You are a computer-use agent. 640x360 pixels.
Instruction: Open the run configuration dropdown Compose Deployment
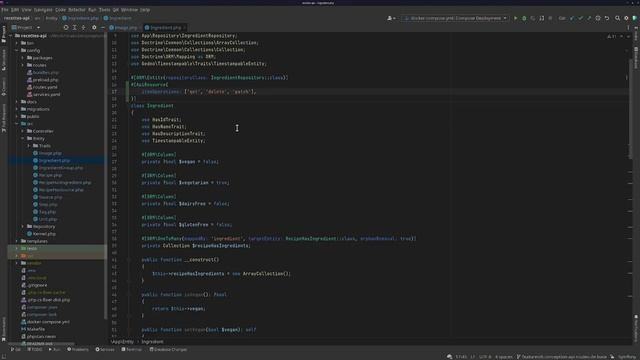pos(455,18)
